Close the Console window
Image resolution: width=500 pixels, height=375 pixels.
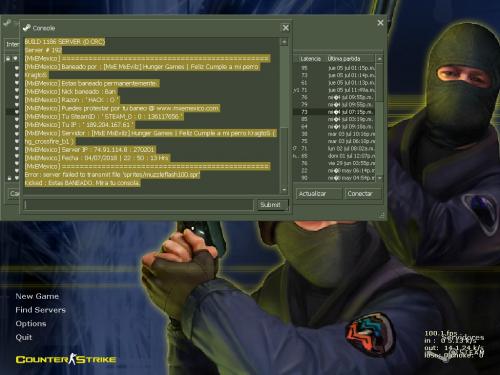tap(286, 28)
